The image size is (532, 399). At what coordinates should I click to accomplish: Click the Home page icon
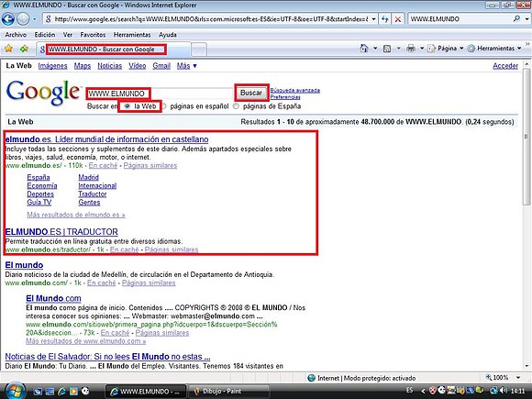point(364,49)
